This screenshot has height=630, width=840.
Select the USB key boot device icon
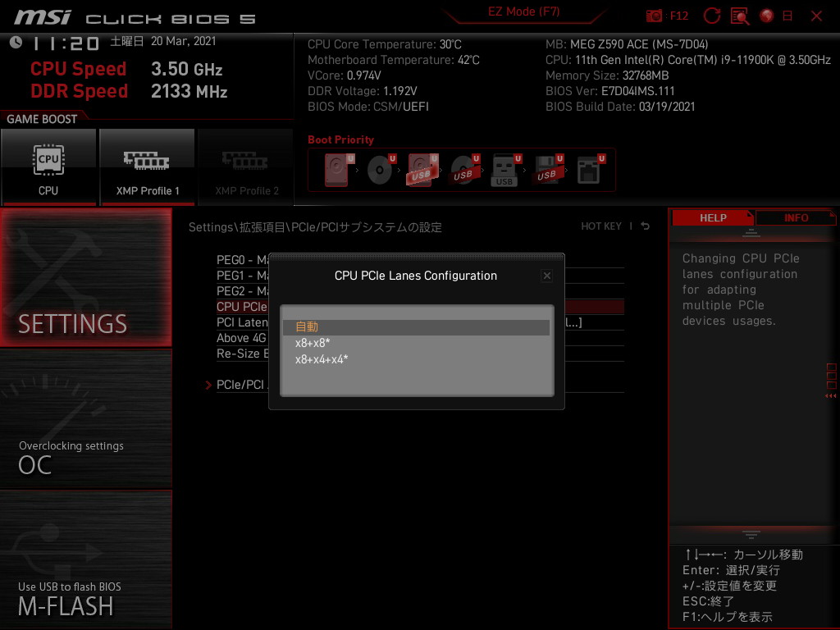click(505, 170)
